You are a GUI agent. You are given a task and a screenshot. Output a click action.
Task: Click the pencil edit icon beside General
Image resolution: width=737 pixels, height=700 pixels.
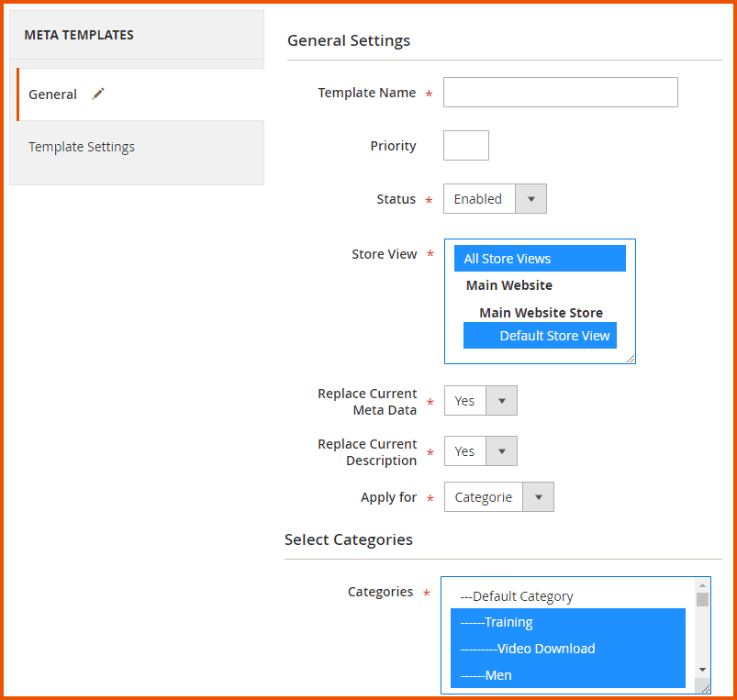98,94
